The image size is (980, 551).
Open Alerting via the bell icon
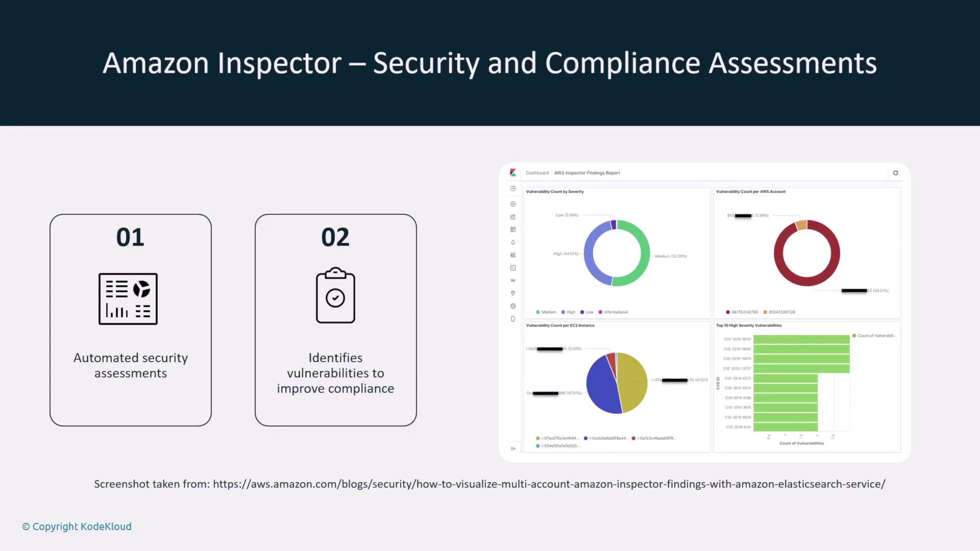(x=513, y=242)
